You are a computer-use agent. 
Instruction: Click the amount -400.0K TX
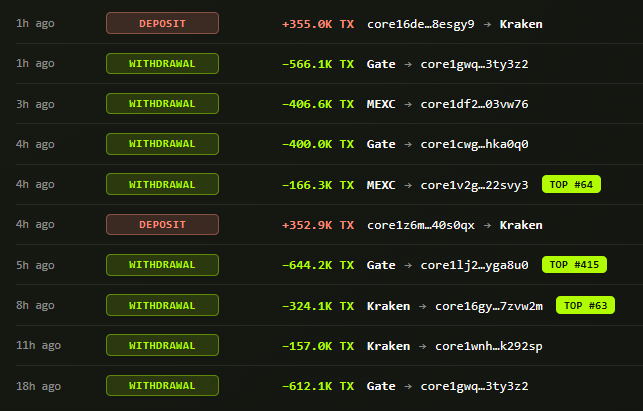coord(318,144)
